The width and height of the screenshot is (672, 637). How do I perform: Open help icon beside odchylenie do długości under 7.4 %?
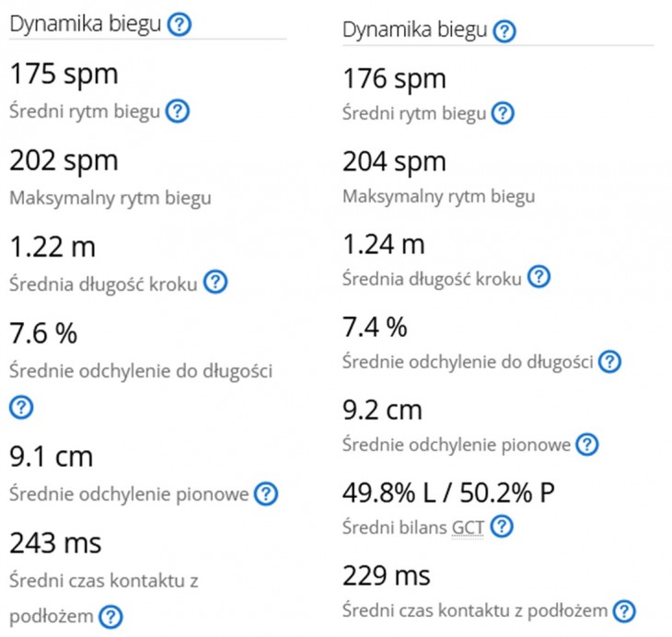(609, 362)
